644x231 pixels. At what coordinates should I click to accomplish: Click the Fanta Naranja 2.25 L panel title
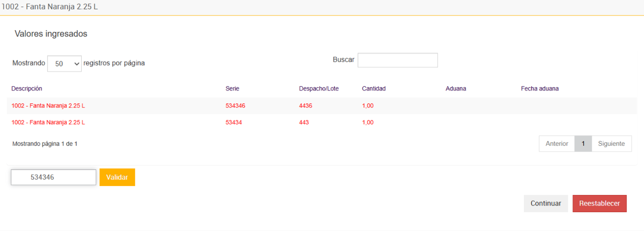click(x=49, y=8)
